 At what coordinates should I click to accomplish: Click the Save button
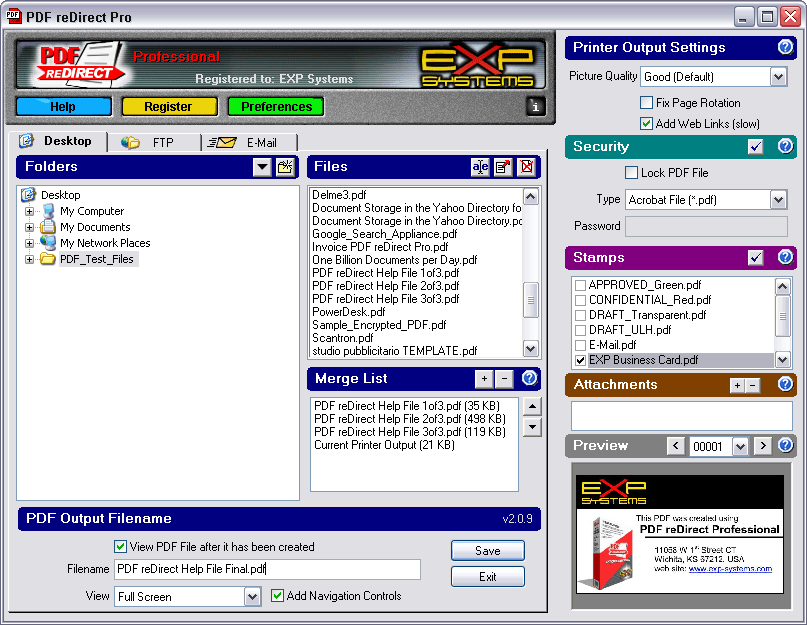pyautogui.click(x=488, y=550)
